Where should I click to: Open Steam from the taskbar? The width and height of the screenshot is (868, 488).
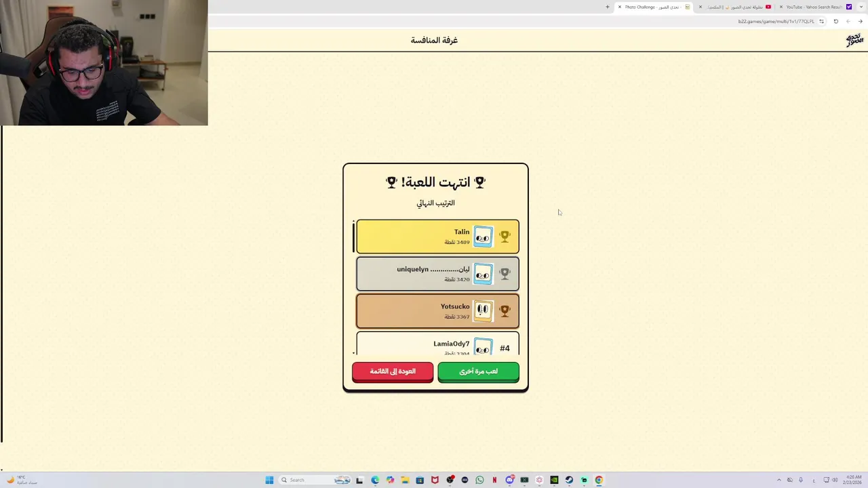pyautogui.click(x=569, y=480)
